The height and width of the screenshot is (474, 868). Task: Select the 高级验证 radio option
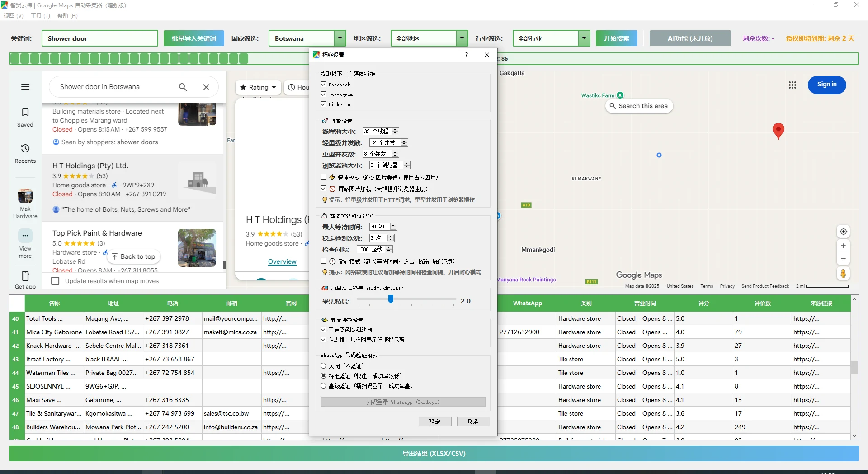tap(324, 386)
